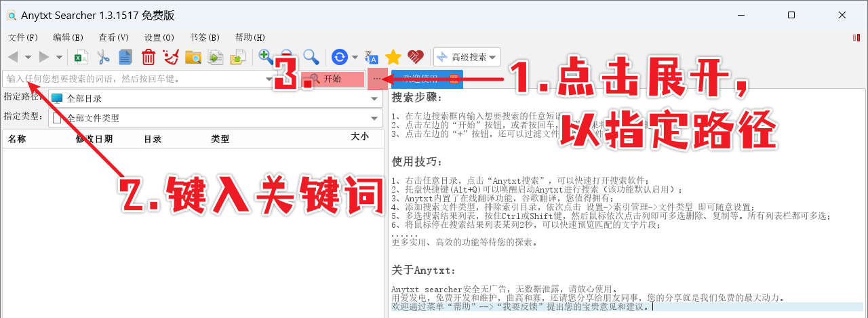Open the 文件(F) menu
Viewport: 868px width, 318px height.
pyautogui.click(x=22, y=37)
